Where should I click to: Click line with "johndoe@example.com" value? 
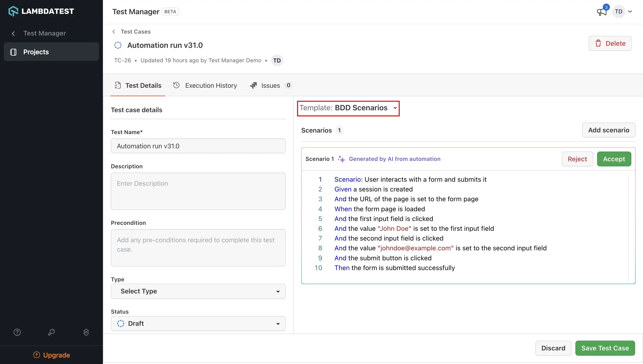[x=440, y=248]
